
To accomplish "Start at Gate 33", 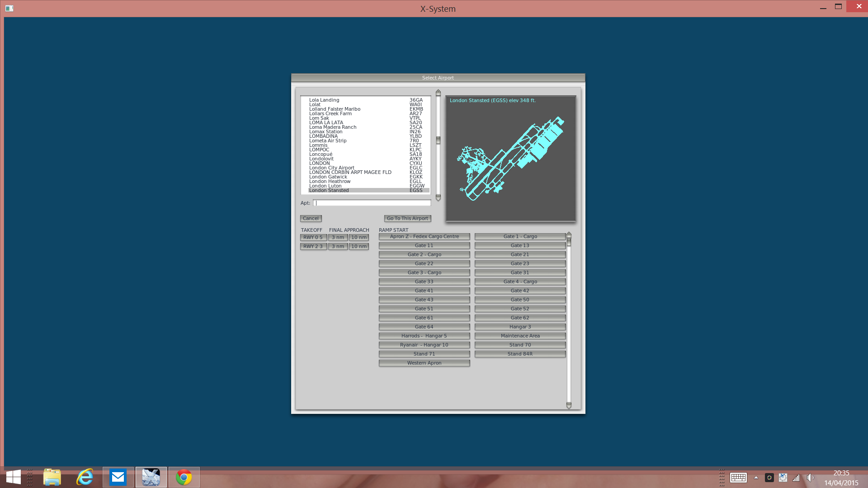I will point(425,282).
